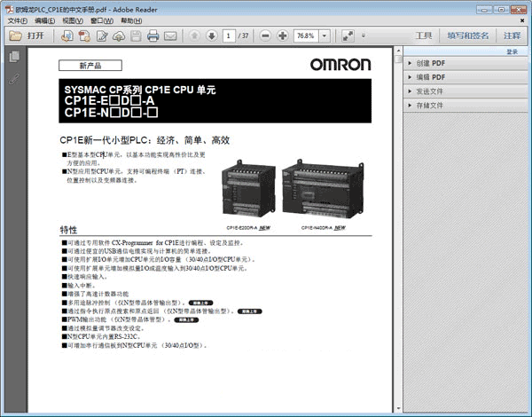
Task: Click the OMRON logo on the page
Action: tap(340, 65)
